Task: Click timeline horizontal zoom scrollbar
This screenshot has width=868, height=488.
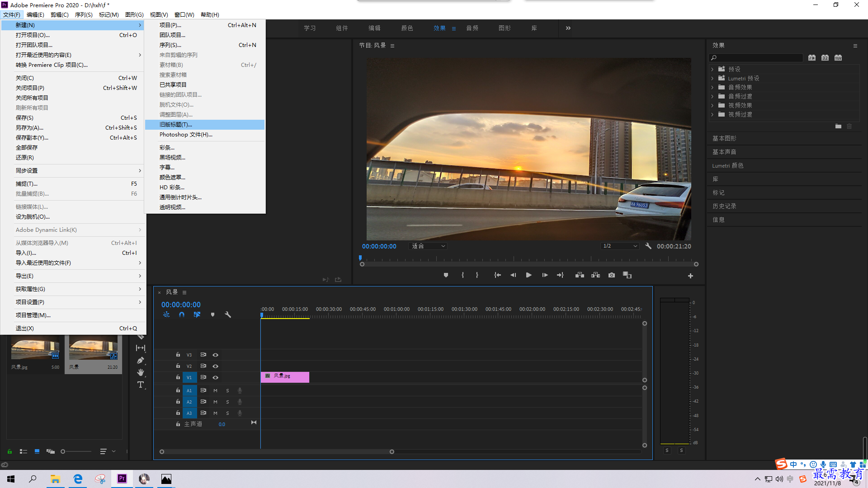Action: [277, 451]
